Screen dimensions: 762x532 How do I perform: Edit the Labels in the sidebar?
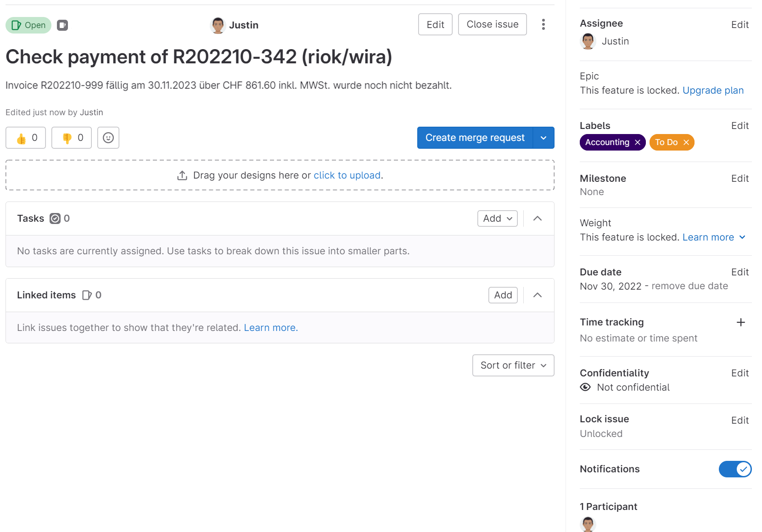coord(740,126)
